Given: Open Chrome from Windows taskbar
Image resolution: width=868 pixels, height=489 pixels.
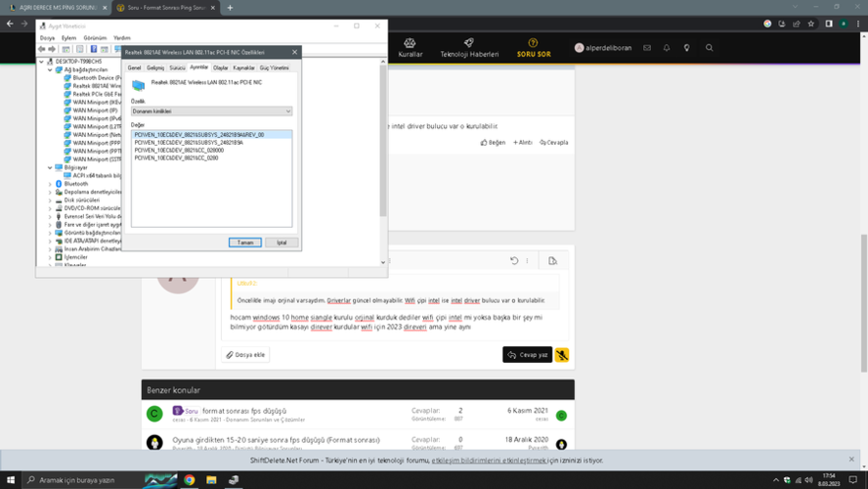Looking at the screenshot, I should pos(190,479).
